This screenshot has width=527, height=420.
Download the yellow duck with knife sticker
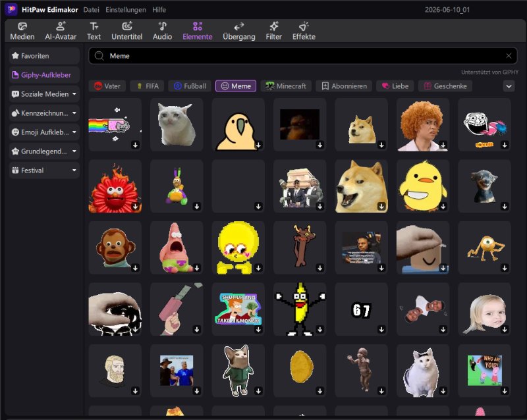[x=443, y=206]
